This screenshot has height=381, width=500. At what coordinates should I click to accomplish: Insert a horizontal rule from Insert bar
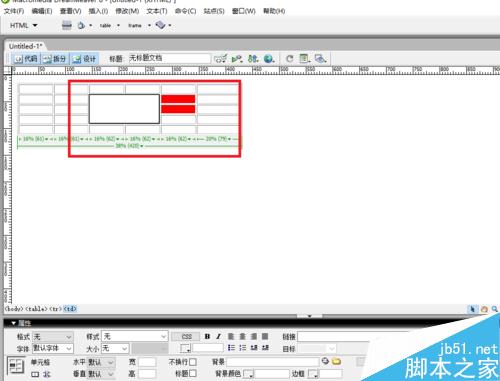tap(67, 25)
